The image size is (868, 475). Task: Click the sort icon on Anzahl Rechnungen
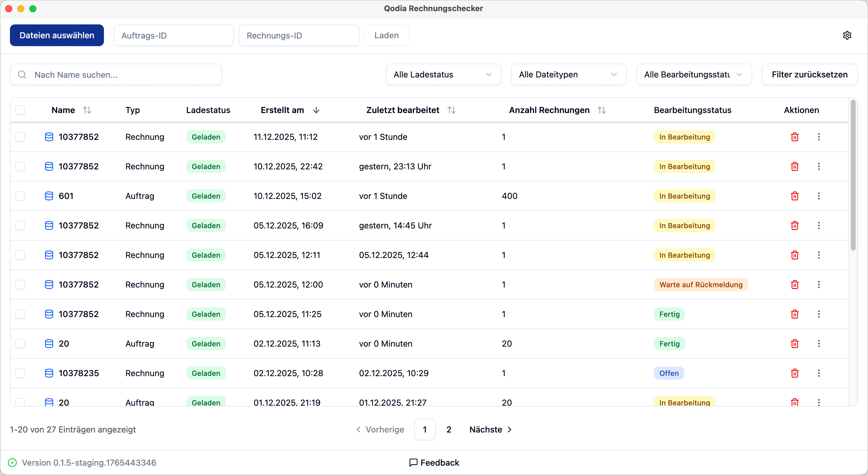click(602, 110)
